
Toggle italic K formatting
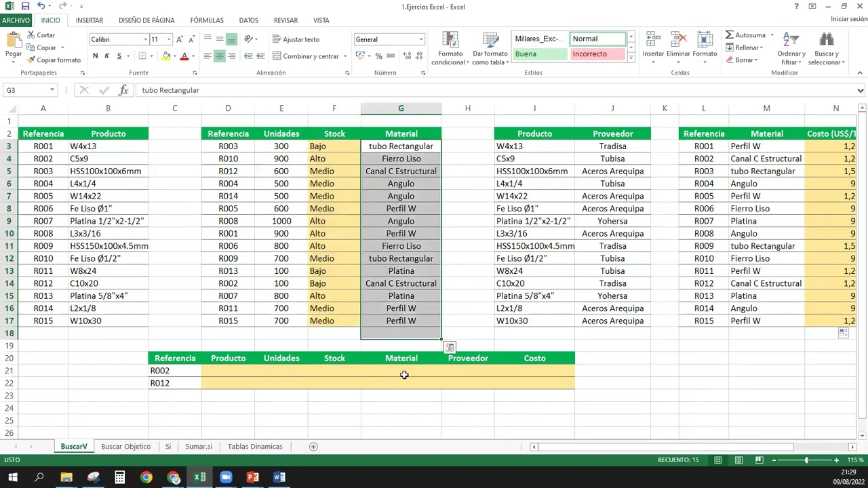coord(107,56)
